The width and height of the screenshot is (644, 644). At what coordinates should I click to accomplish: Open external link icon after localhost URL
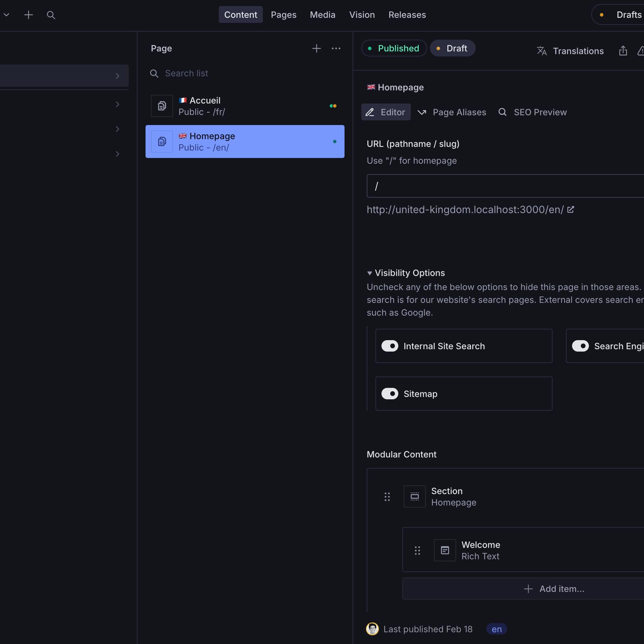570,209
